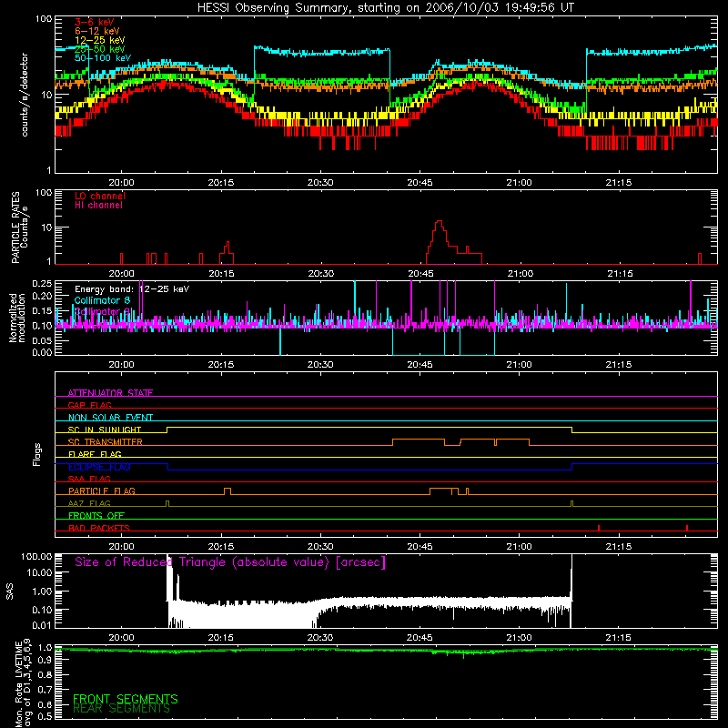The image size is (728, 728).
Task: Click the HI channel legend label
Action: tap(98, 206)
